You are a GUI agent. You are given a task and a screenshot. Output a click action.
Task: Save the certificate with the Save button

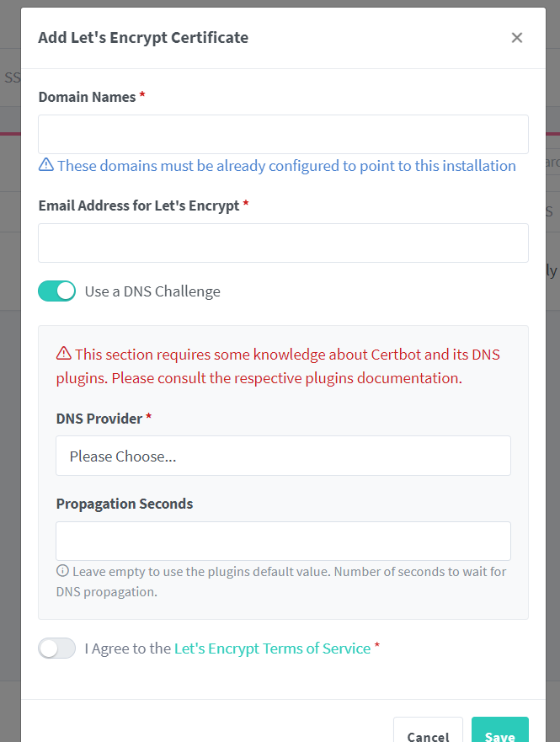point(500,732)
